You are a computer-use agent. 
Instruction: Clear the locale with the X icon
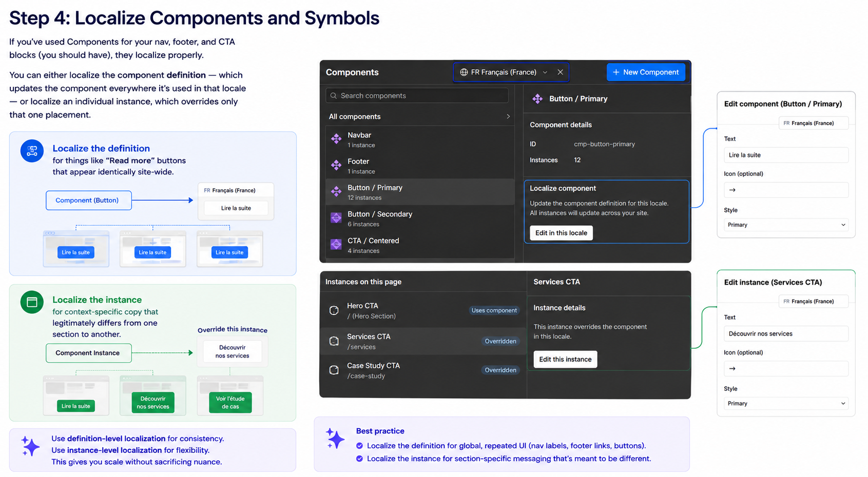coord(561,72)
